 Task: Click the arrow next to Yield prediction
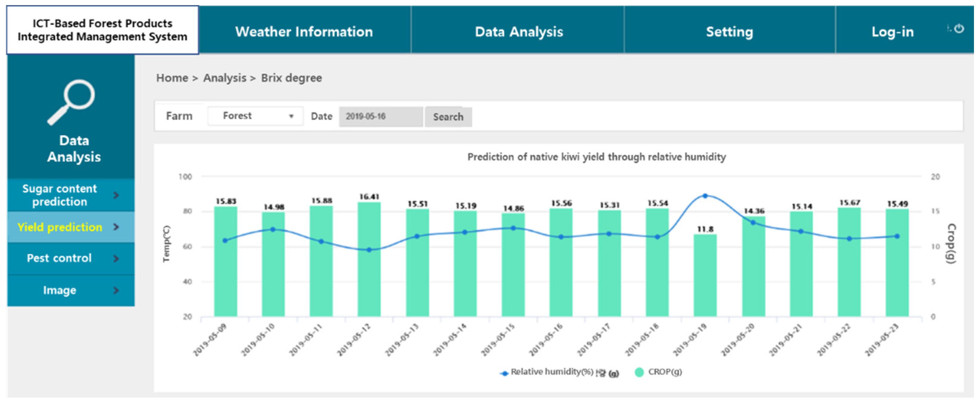(x=116, y=227)
